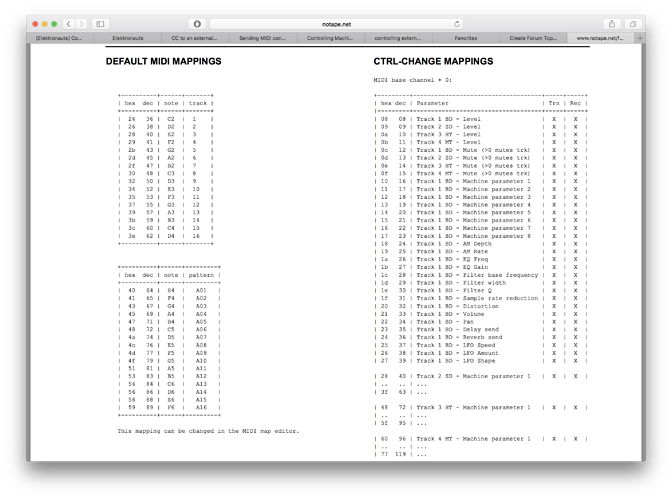Click Track 1 BD - EQ Gain row
The height and width of the screenshot is (499, 672).
coord(481,267)
